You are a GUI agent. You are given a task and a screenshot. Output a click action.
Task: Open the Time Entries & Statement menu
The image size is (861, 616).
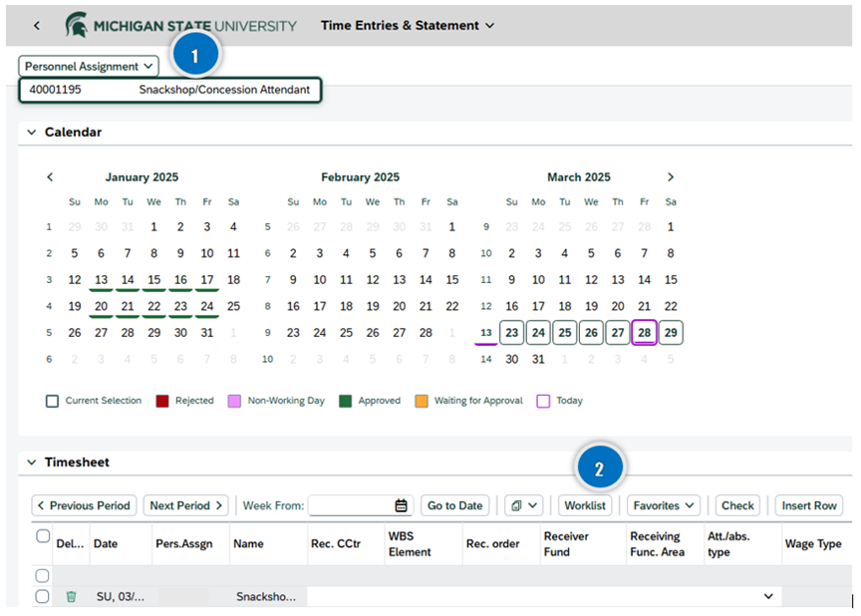407,26
